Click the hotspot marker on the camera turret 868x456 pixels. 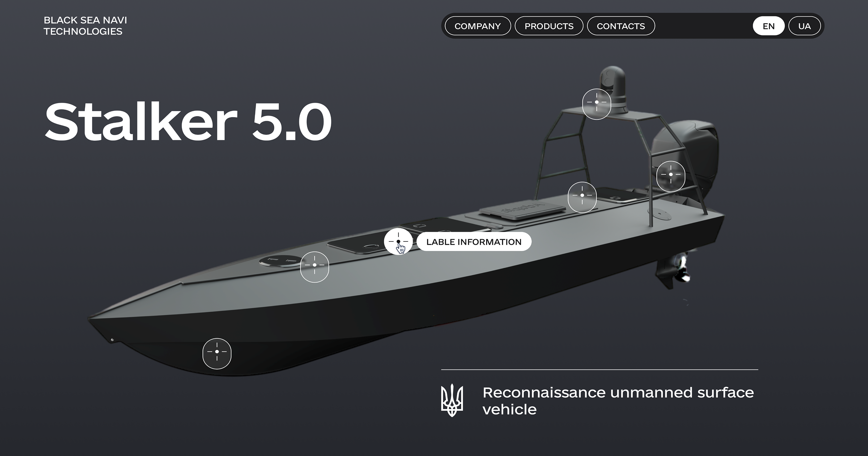596,103
